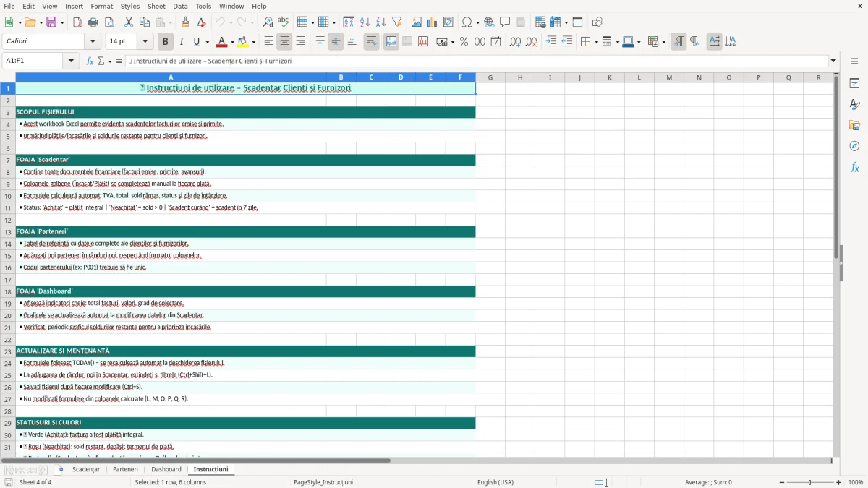Toggle Wrap Text

tap(371, 42)
